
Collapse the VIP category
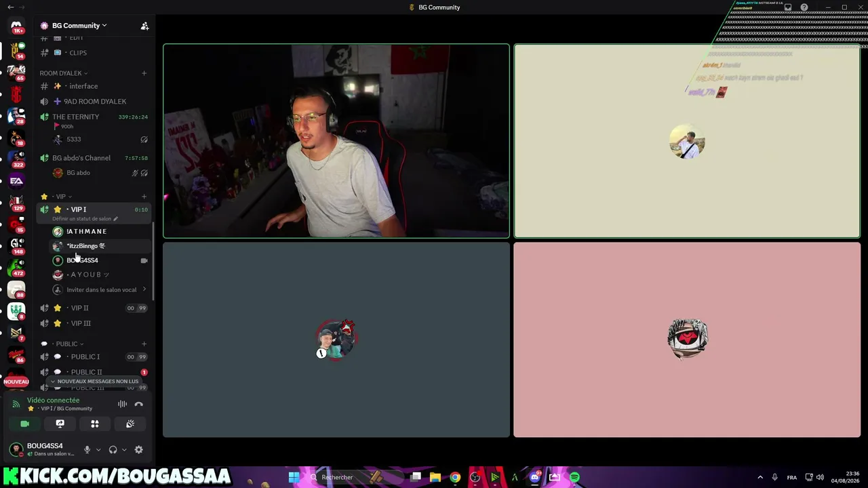click(x=60, y=197)
